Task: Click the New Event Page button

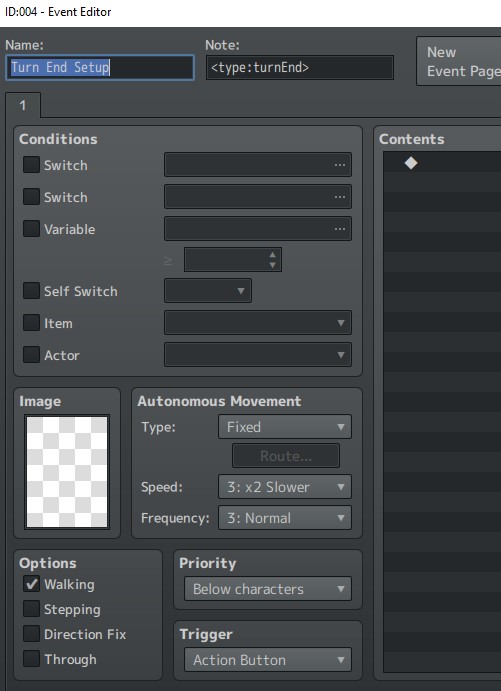Action: click(x=459, y=61)
